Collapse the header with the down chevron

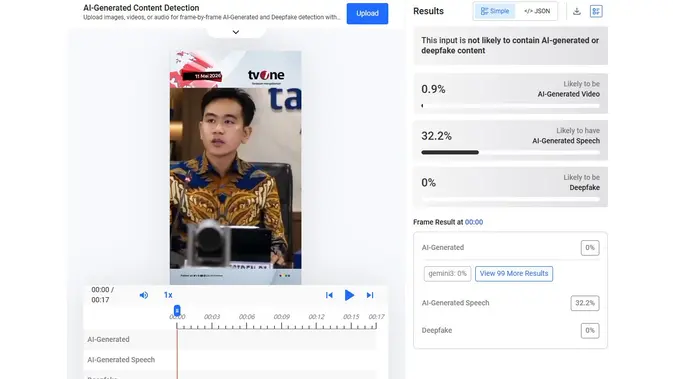coord(236,32)
